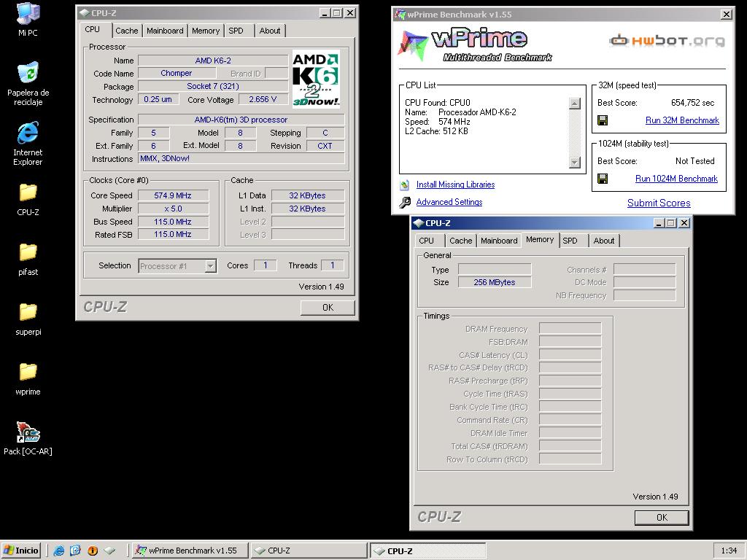Open the Pack [OC-AR] shortcut
The height and width of the screenshot is (560, 747).
[x=28, y=438]
